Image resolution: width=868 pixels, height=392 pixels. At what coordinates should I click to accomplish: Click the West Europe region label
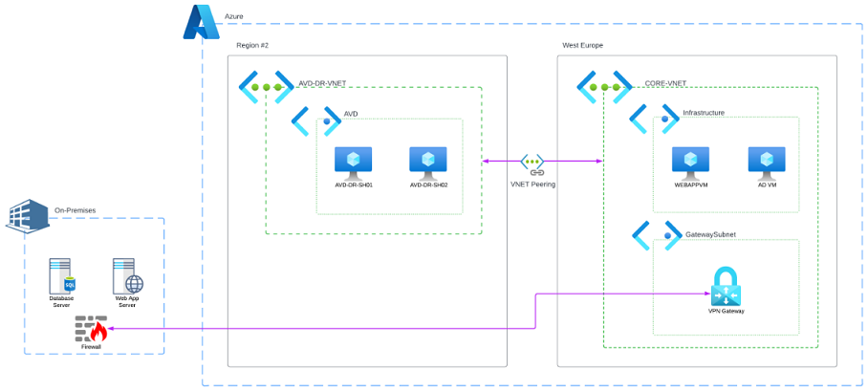(x=582, y=46)
